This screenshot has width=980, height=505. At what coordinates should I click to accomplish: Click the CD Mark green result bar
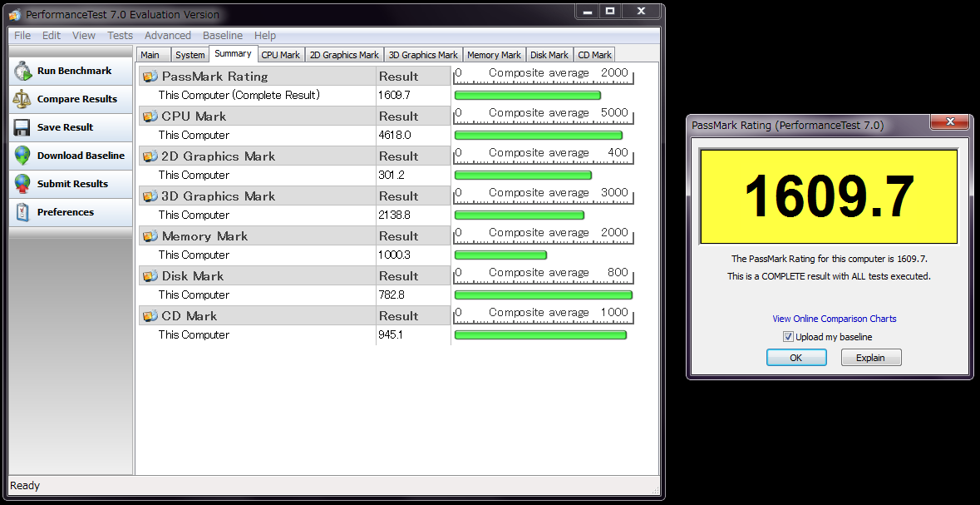[540, 334]
